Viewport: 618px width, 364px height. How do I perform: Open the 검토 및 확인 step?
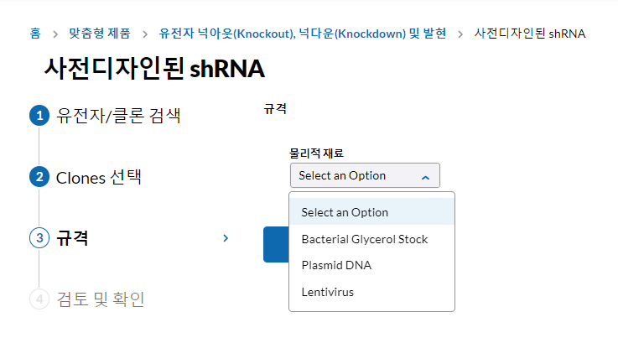coord(100,299)
